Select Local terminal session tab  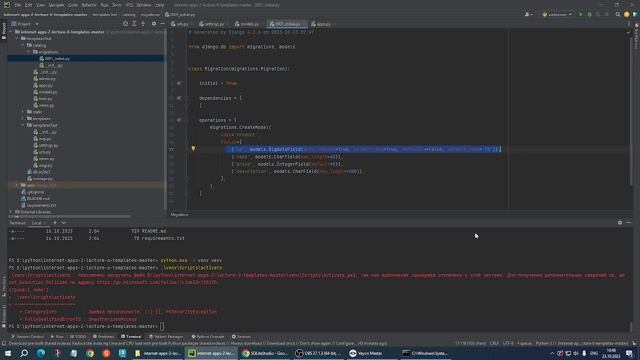37,223
